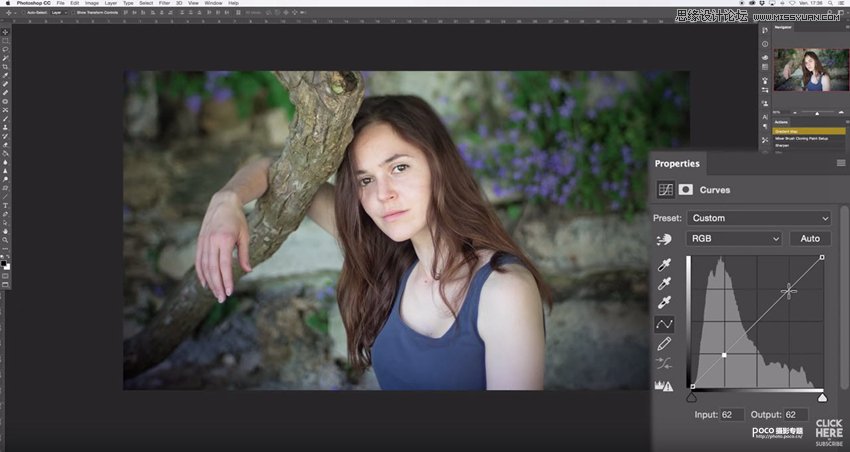This screenshot has width=850, height=452.
Task: Pick the gray point eyedropper
Action: click(665, 284)
